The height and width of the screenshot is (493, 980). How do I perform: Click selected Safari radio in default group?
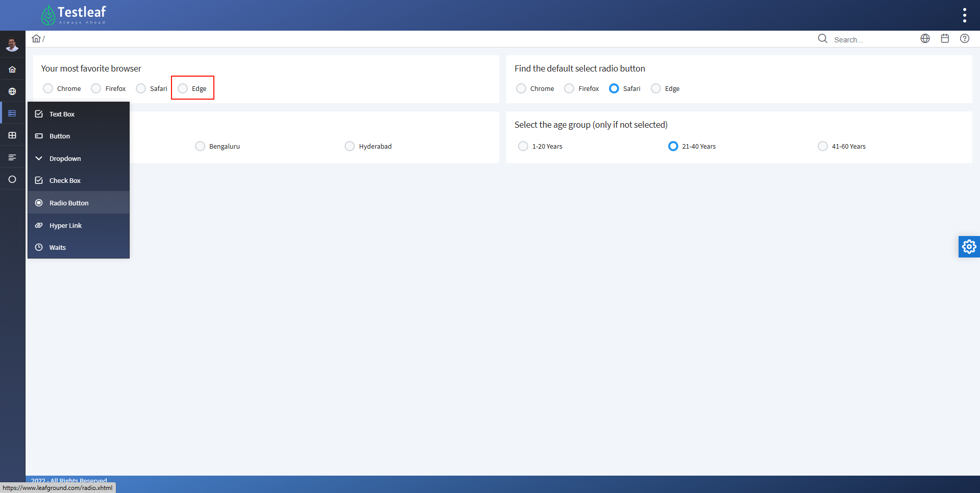pos(614,88)
